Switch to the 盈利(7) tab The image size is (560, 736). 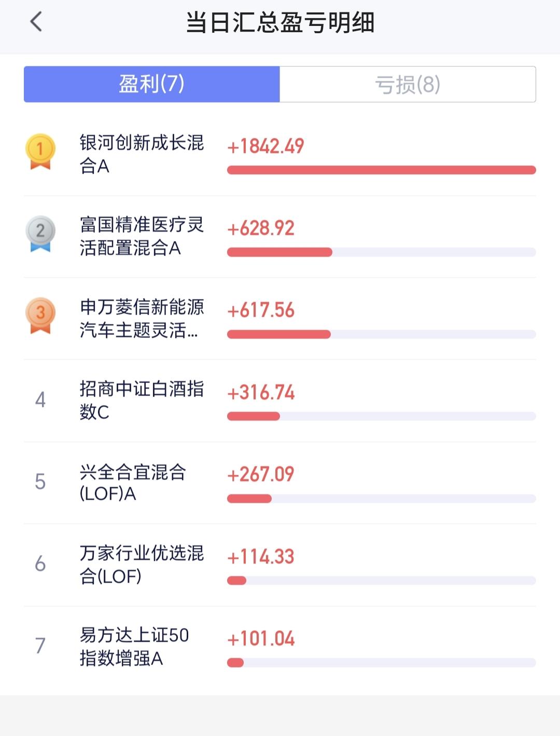152,84
